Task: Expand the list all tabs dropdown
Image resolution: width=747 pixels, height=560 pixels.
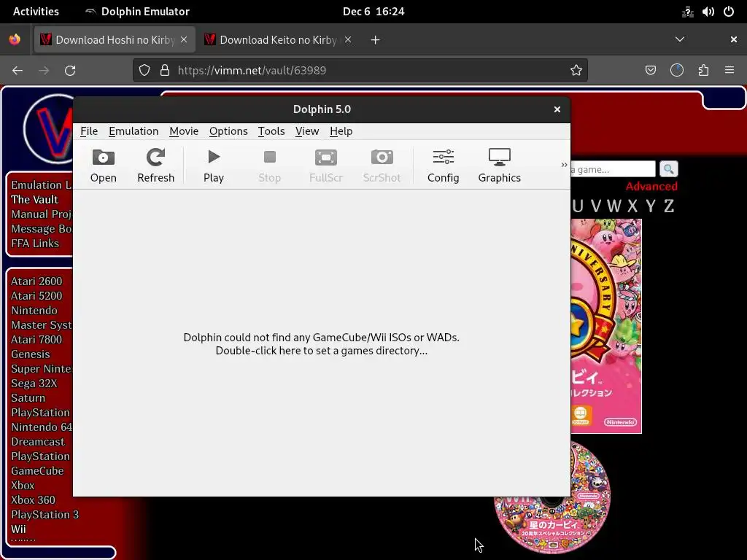Action: coord(680,39)
